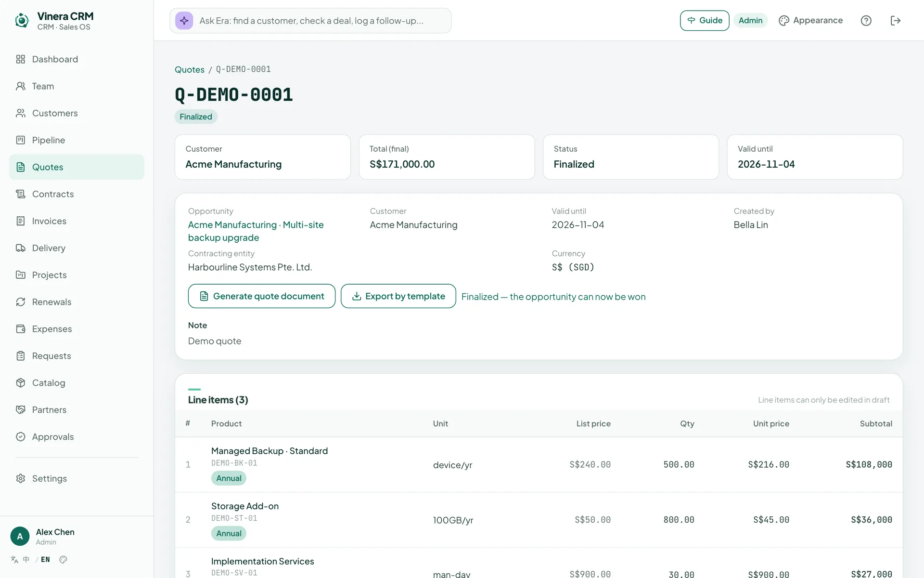Image resolution: width=924 pixels, height=578 pixels.
Task: Go to Customers in the sidebar
Action: pos(77,113)
